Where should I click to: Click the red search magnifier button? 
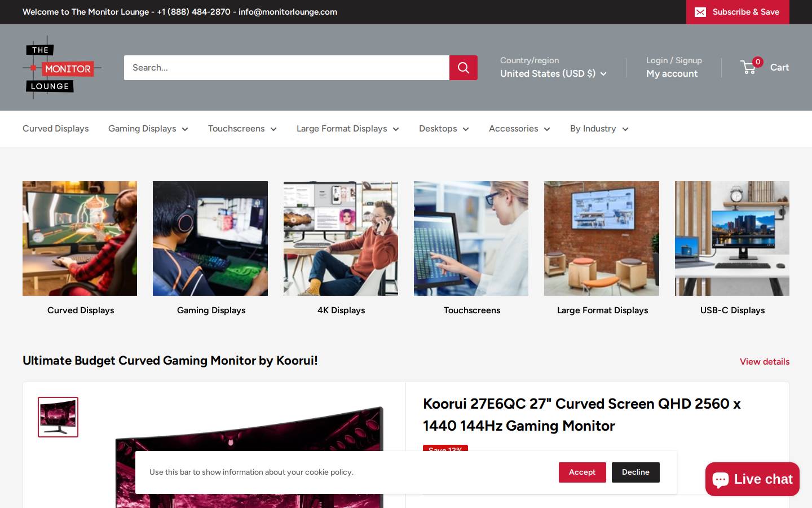tap(464, 68)
